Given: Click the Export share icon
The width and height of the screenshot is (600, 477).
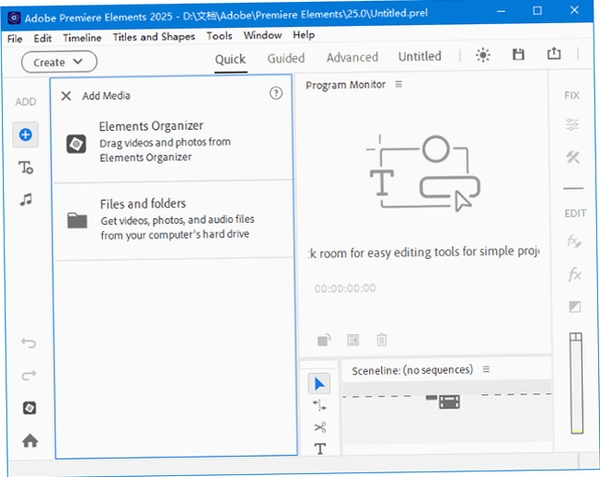Looking at the screenshot, I should click(x=554, y=53).
